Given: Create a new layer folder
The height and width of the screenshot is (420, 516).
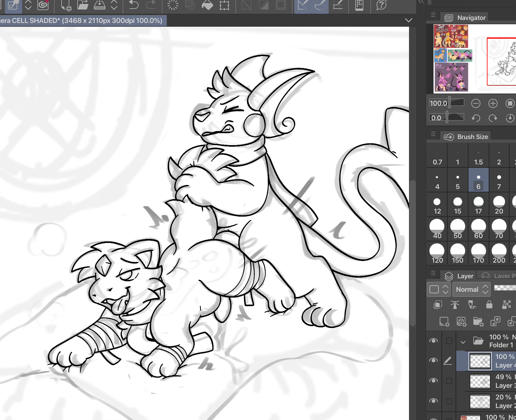Looking at the screenshot, I should point(478,322).
